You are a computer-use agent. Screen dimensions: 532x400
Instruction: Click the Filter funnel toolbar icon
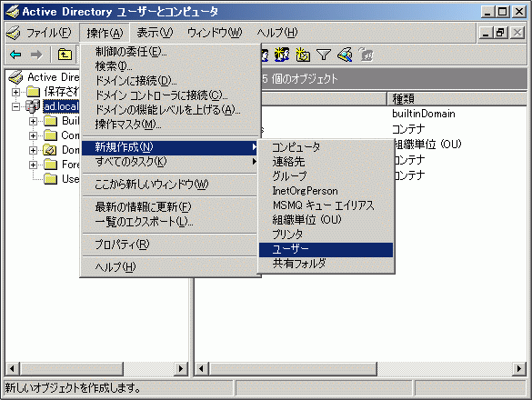point(324,55)
